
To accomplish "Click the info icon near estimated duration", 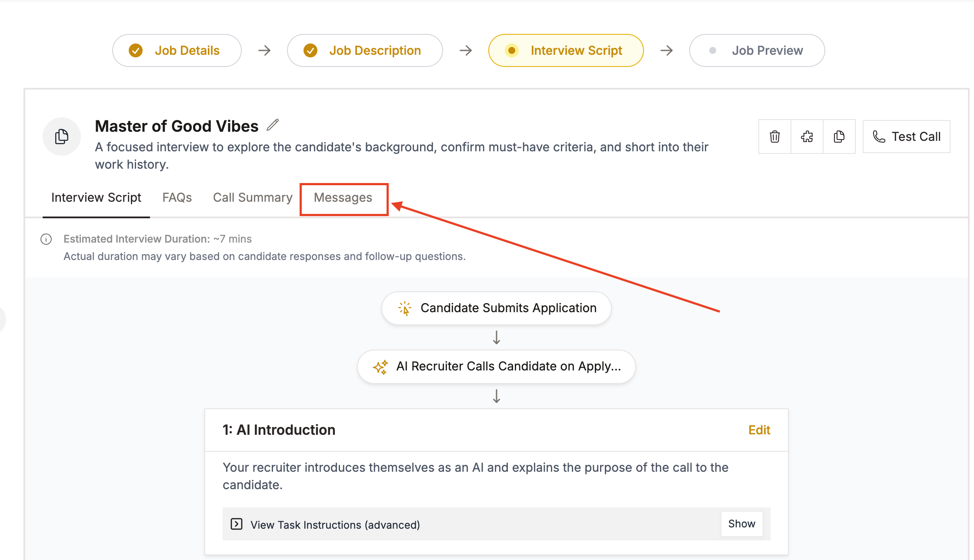I will (x=46, y=239).
